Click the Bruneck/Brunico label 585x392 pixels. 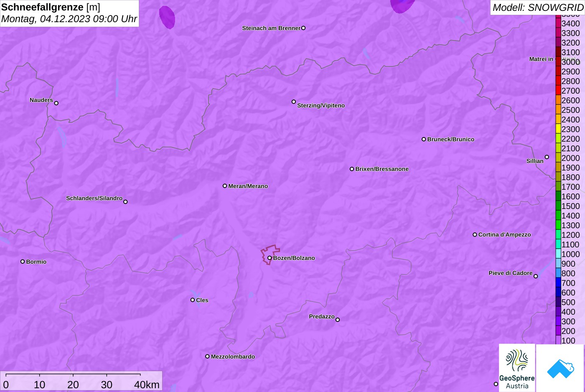451,139
